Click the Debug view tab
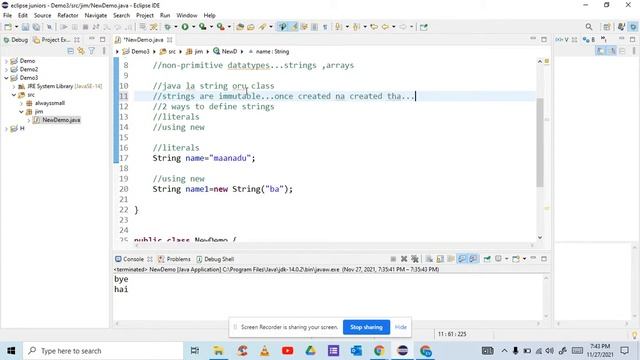Image resolution: width=640 pixels, height=360 pixels. [x=16, y=40]
